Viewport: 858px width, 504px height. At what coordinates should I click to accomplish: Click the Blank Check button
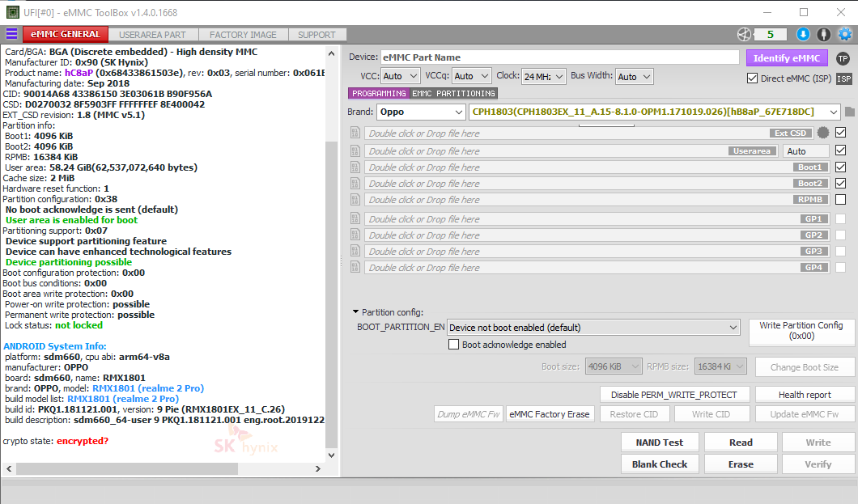tap(660, 464)
